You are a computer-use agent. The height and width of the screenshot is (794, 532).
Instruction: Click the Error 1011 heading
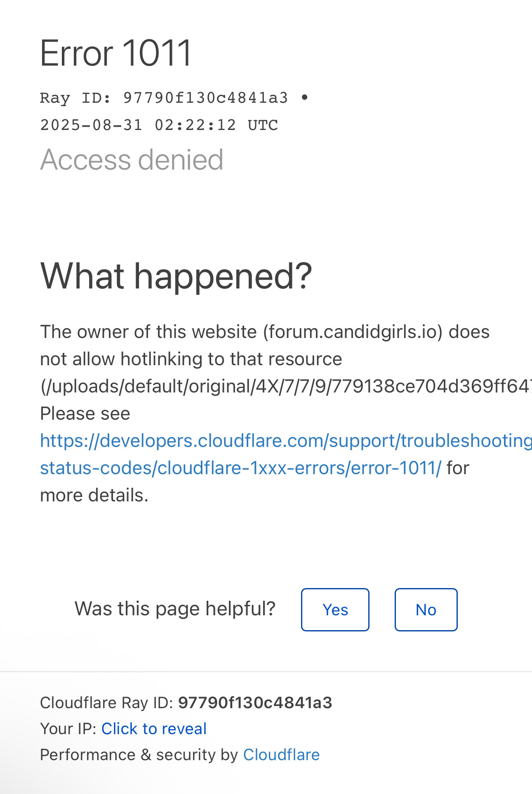coord(116,53)
